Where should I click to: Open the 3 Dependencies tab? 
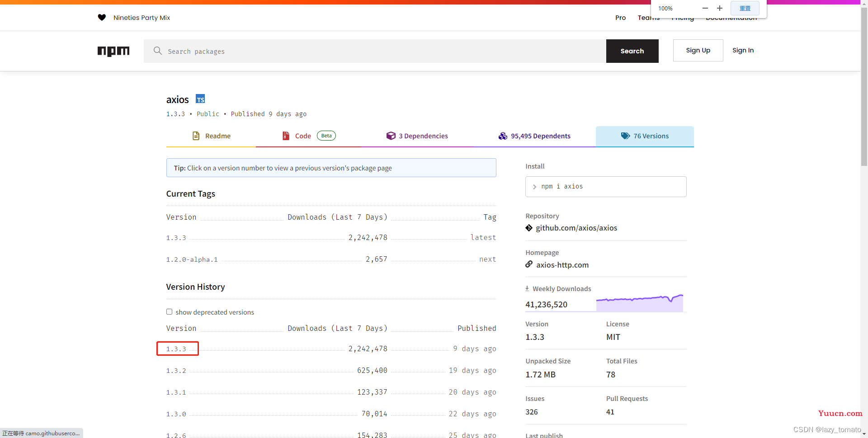417,136
